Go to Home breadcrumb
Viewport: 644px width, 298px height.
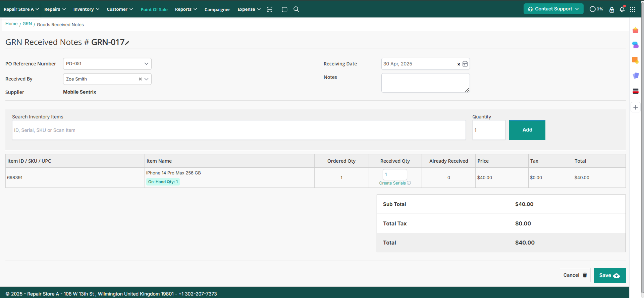[11, 24]
